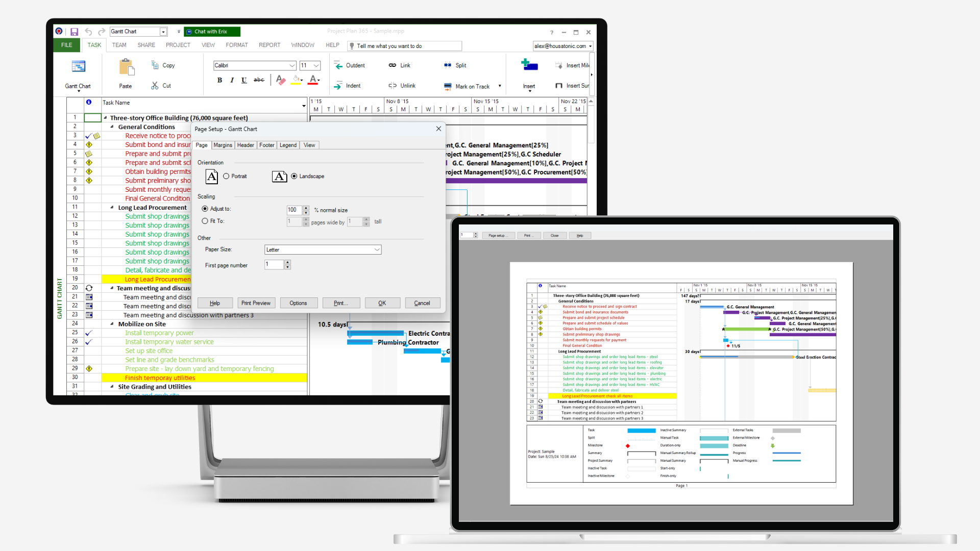
Task: Open the alex@housatonic.com account dropdown
Action: tap(590, 46)
